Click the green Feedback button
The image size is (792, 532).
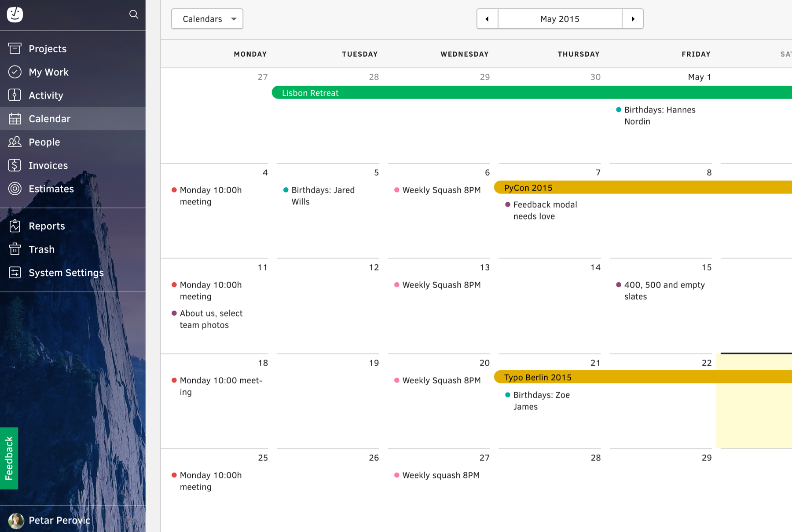tap(9, 458)
